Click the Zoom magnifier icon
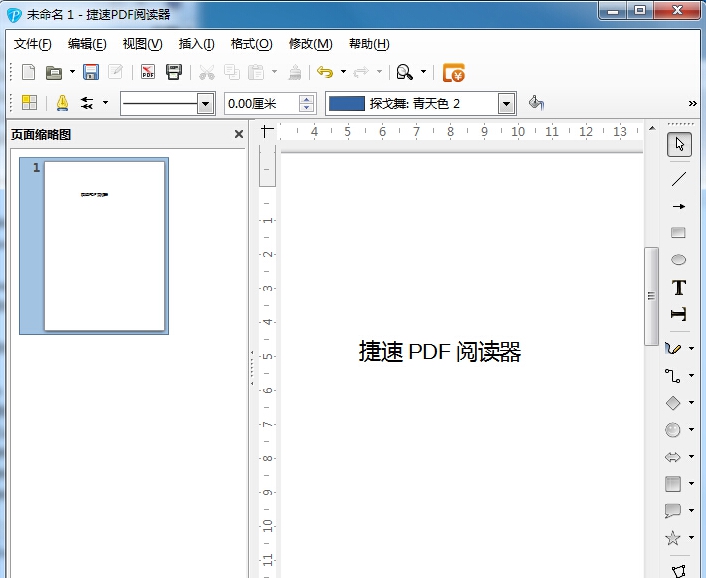Screen dimensions: 706x578 point(404,72)
